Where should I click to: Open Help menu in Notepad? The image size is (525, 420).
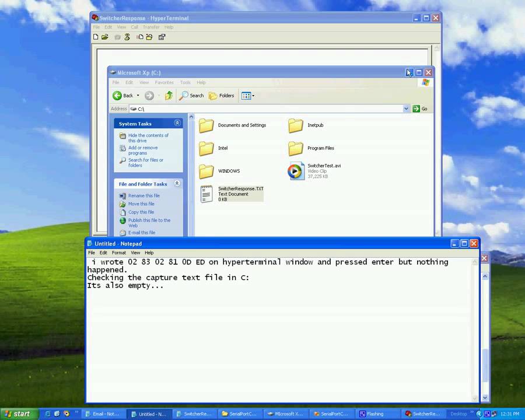pyautogui.click(x=149, y=253)
